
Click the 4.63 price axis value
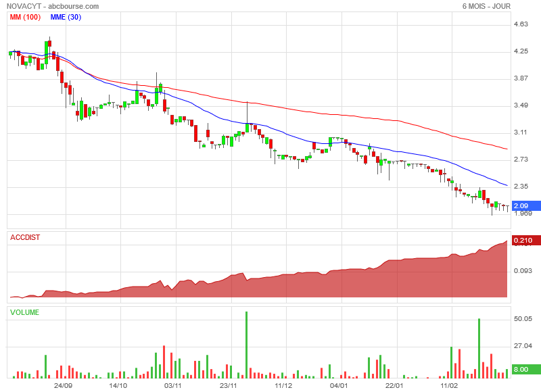pos(521,24)
